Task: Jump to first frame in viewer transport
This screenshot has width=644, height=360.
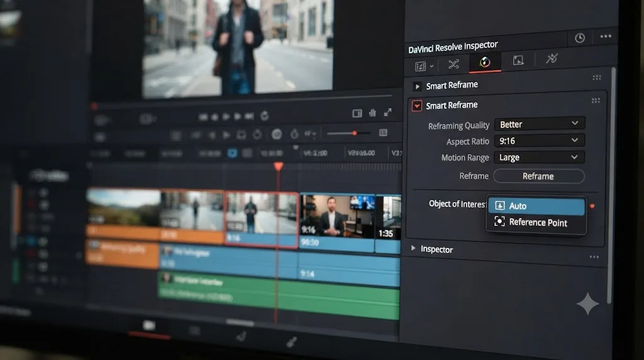Action: coord(203,117)
